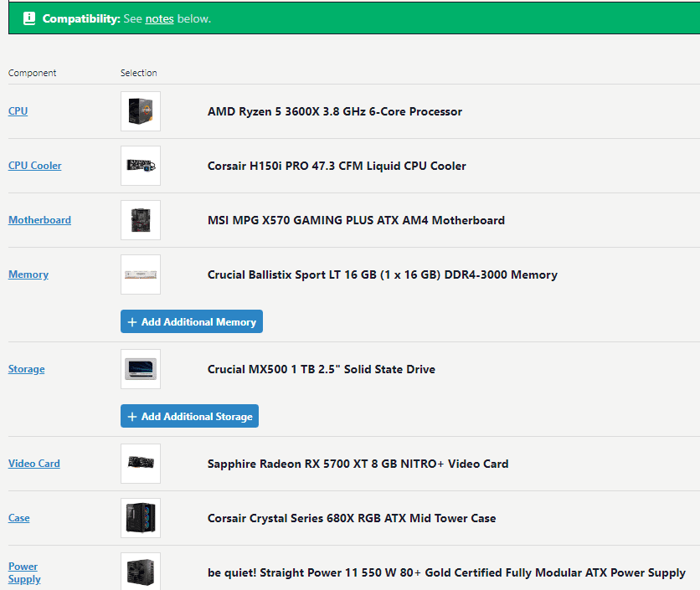Click the Corsair 680X case thumbnail

141,518
